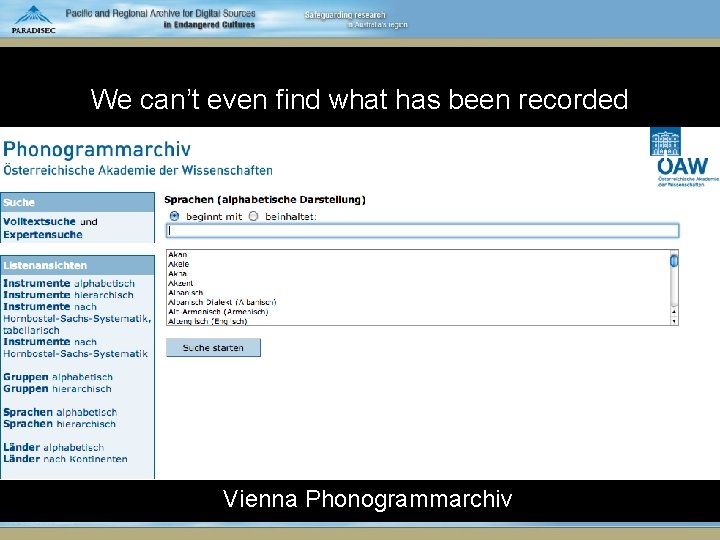Image resolution: width=720 pixels, height=540 pixels.
Task: Select the 'beginnt mit' radio button
Action: tap(174, 216)
